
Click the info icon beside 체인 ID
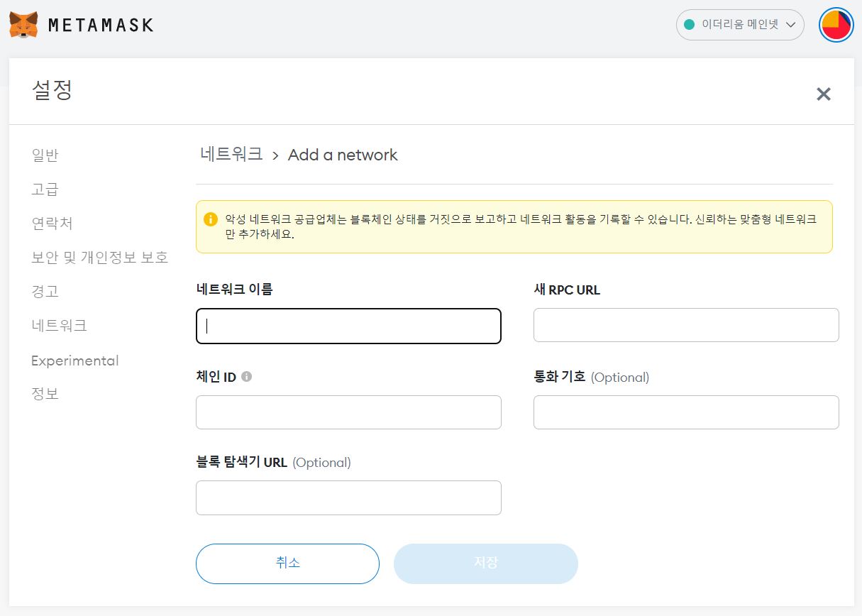pyautogui.click(x=246, y=377)
